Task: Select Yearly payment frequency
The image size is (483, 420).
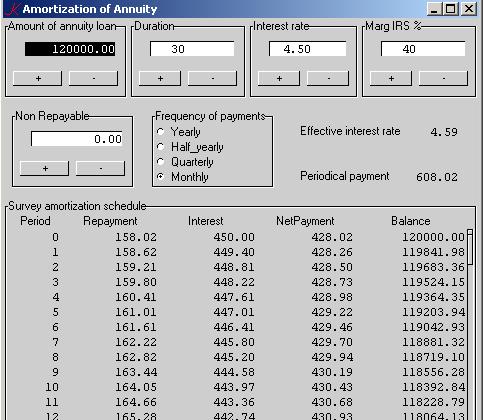Action: click(161, 132)
